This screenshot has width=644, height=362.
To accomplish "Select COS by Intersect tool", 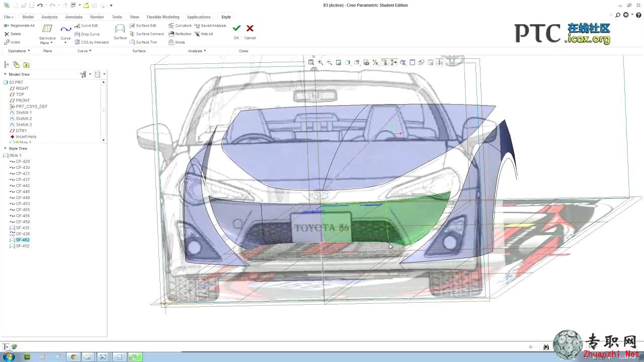I will click(x=92, y=42).
